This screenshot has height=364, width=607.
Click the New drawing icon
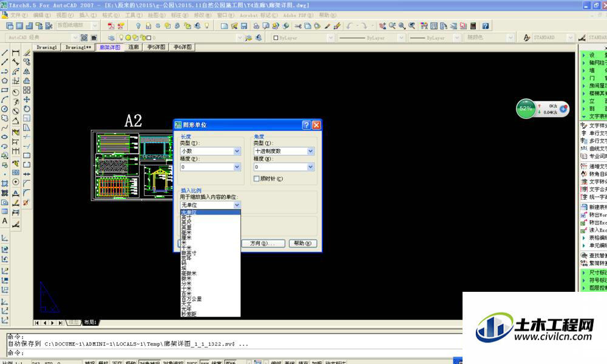pos(224,26)
